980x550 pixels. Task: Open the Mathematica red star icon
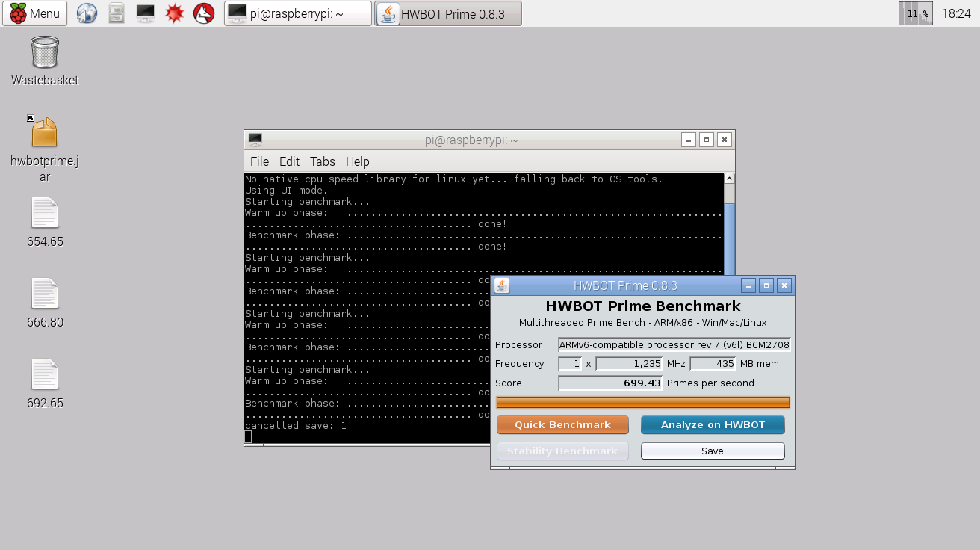click(x=175, y=13)
